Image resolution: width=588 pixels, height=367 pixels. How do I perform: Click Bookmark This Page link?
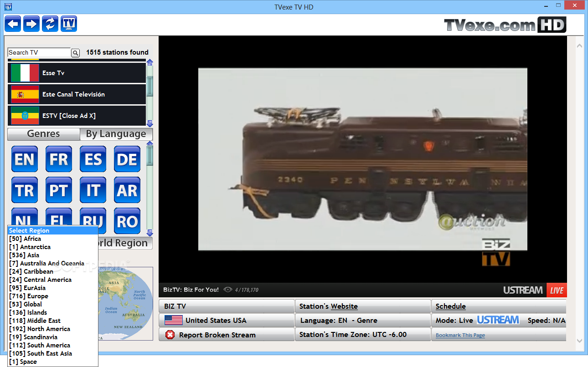[x=460, y=335]
